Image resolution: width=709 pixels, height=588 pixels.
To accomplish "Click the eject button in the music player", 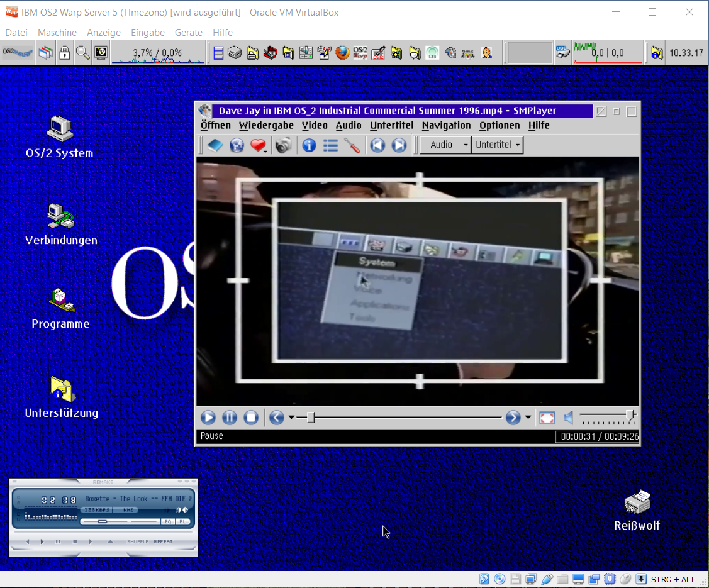I will 110,541.
